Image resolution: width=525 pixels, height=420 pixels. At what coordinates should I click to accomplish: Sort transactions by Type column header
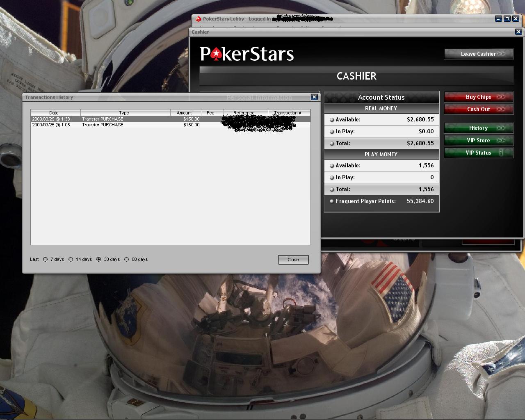coord(126,113)
